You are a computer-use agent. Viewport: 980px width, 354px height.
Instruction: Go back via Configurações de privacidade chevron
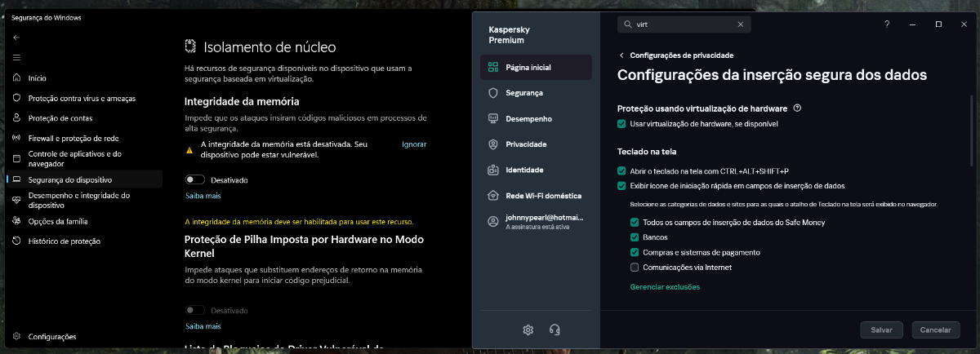click(x=621, y=55)
